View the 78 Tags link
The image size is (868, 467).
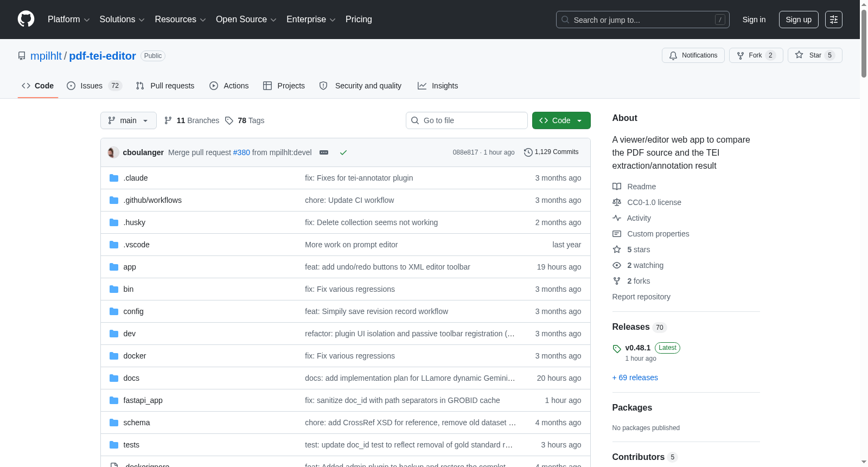coord(245,120)
